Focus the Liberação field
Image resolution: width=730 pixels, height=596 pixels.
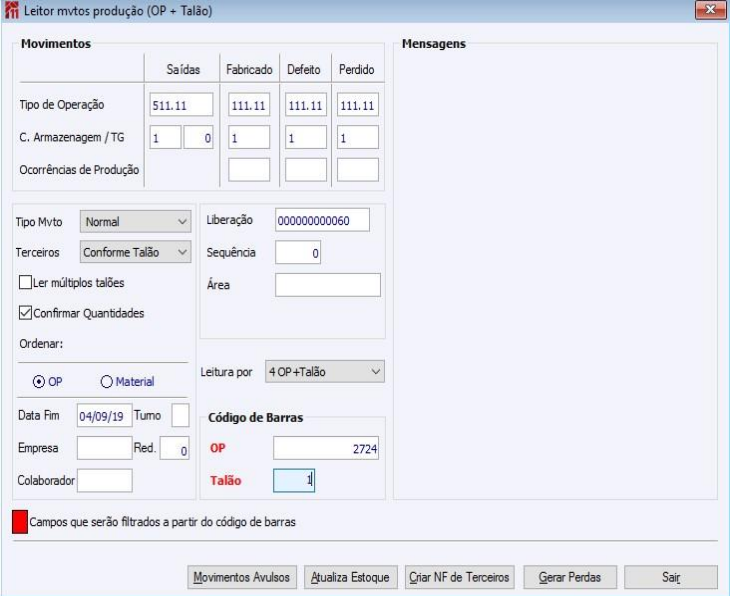pos(322,220)
